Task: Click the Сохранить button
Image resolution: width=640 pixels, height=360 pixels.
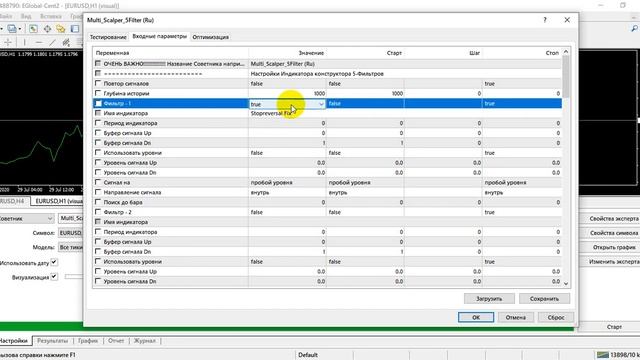Action: click(x=544, y=299)
